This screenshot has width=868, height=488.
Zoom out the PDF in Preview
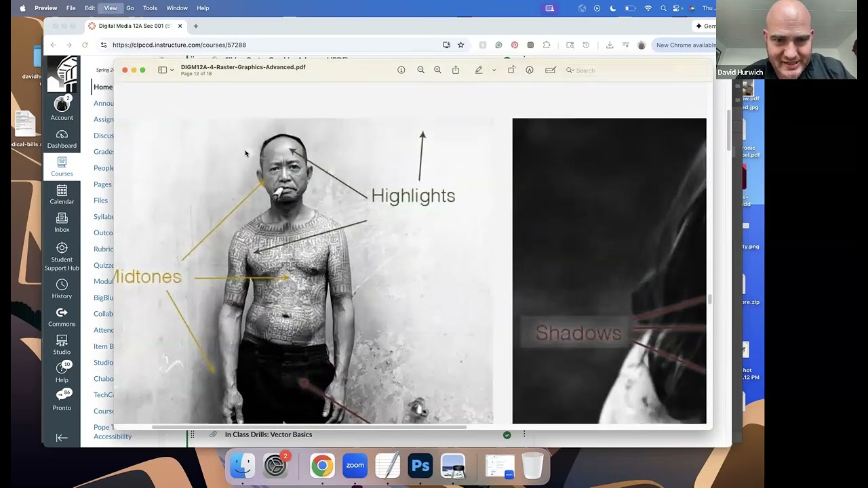(x=421, y=70)
